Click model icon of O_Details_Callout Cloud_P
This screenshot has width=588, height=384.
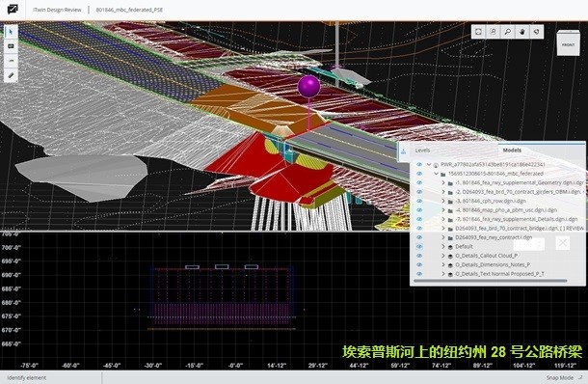point(450,256)
